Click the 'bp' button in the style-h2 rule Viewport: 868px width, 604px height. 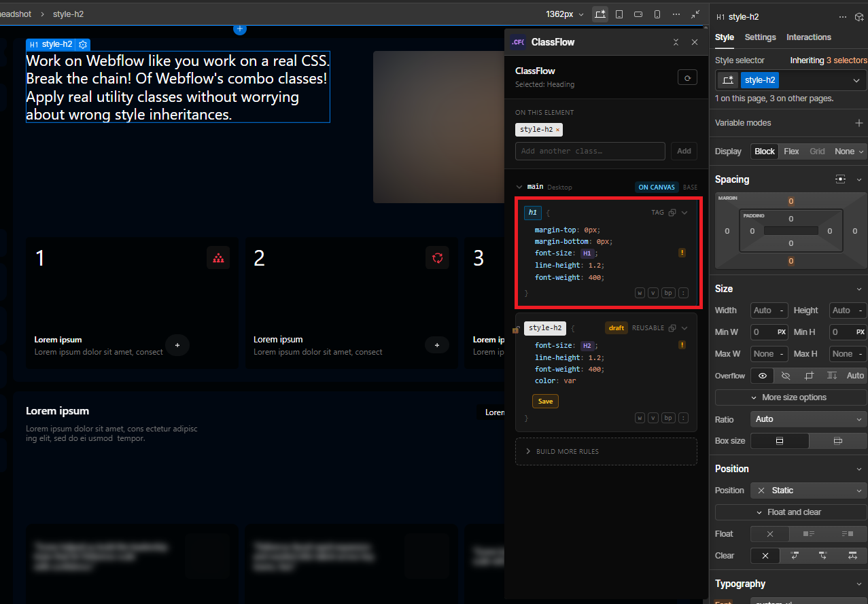(x=668, y=418)
